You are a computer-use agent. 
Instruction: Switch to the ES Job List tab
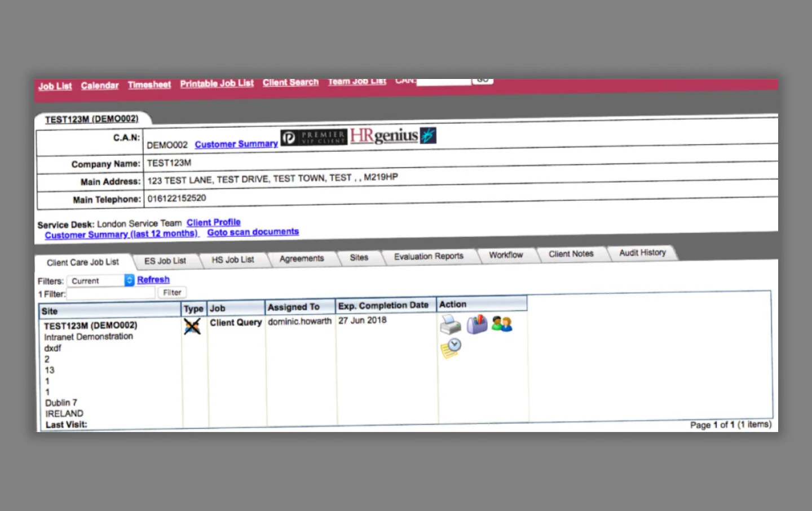tap(165, 261)
